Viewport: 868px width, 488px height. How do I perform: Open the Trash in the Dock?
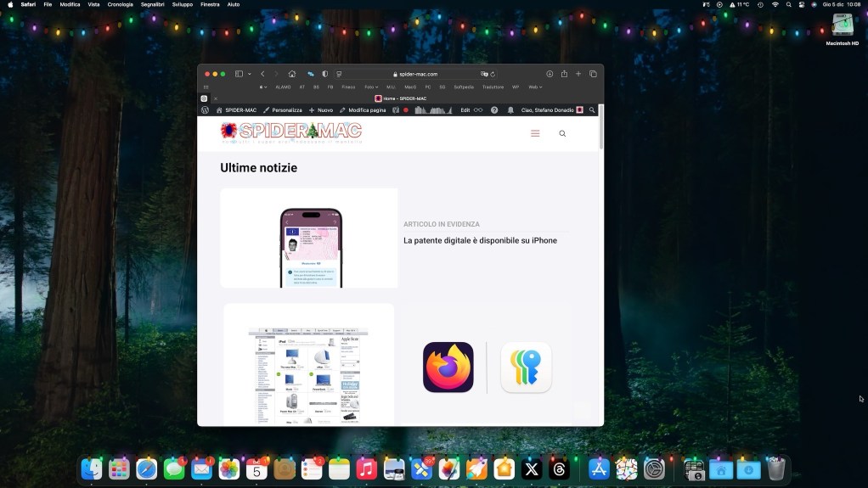pyautogui.click(x=776, y=469)
